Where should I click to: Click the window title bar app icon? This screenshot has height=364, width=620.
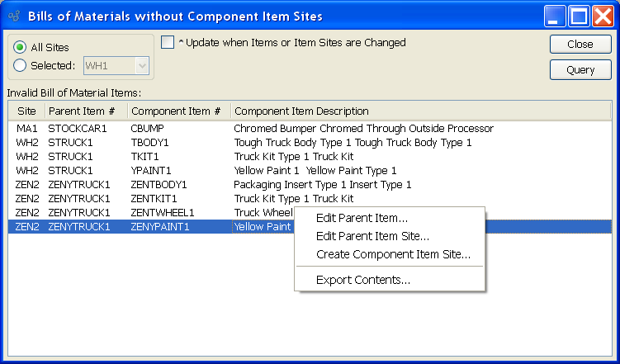click(x=13, y=16)
